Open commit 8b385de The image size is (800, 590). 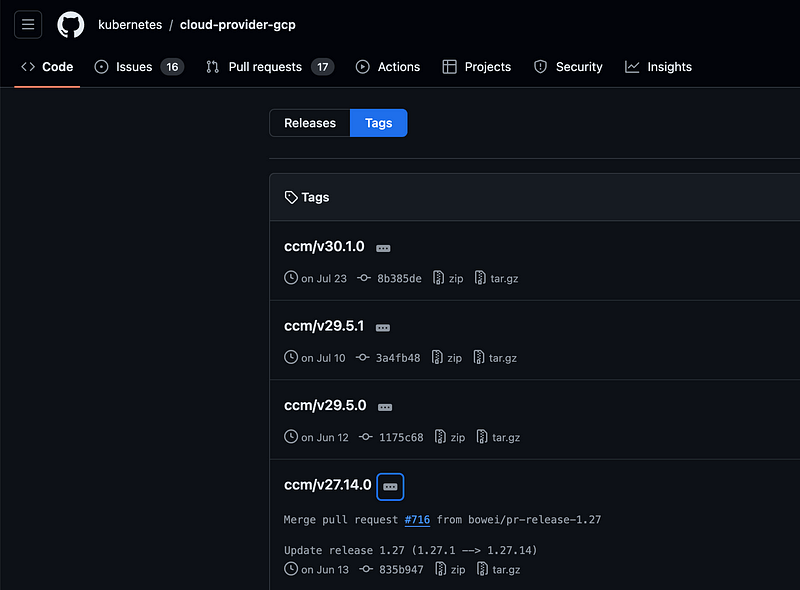tap(399, 278)
